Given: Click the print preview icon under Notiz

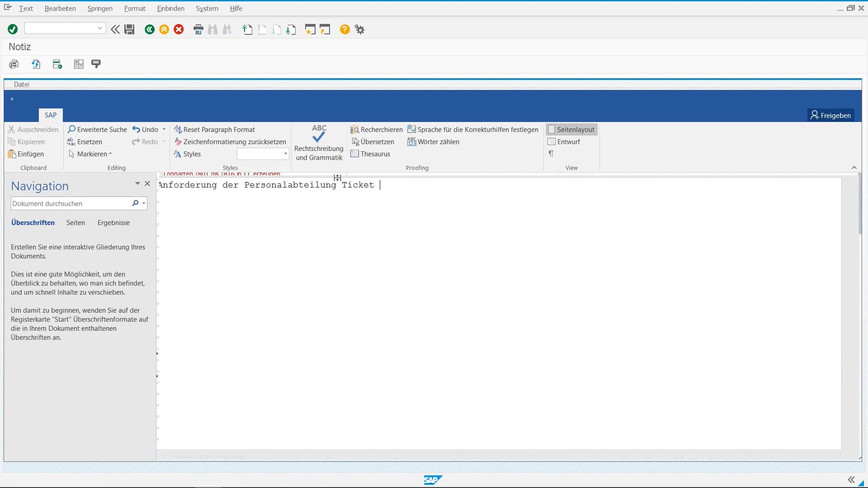Looking at the screenshot, I should 14,64.
